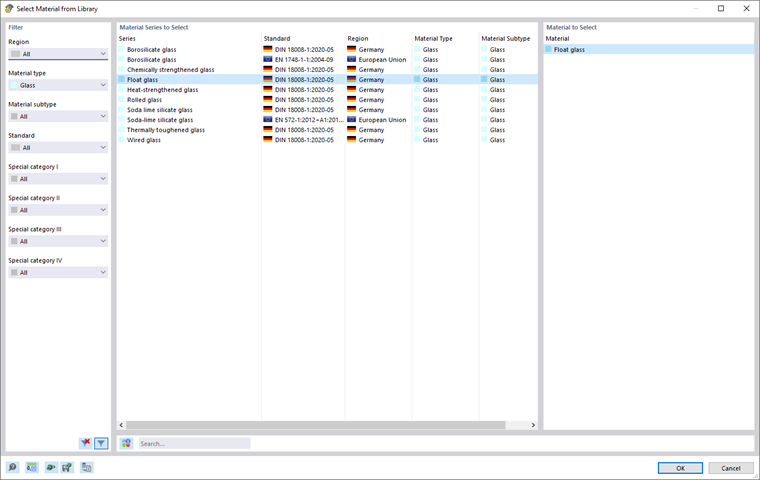Select Soda lime silicate glass series
Screen dimensions: 760x480
pos(159,110)
